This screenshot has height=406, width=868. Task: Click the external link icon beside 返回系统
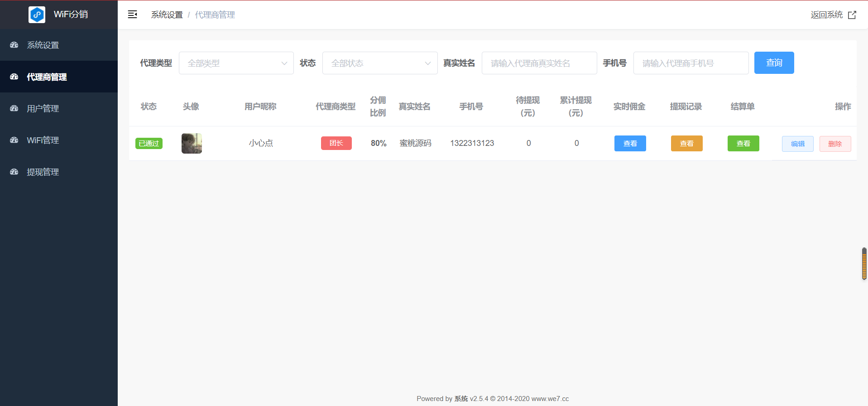(x=852, y=15)
